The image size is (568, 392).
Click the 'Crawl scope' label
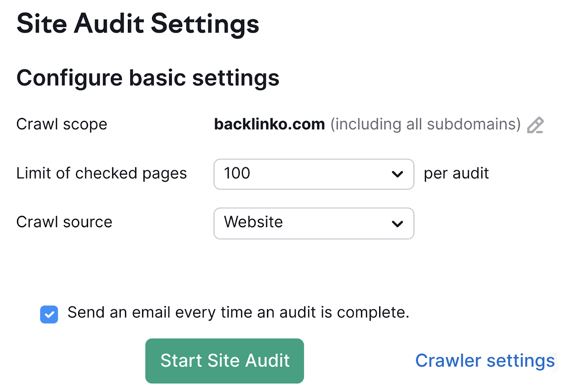pyautogui.click(x=62, y=124)
